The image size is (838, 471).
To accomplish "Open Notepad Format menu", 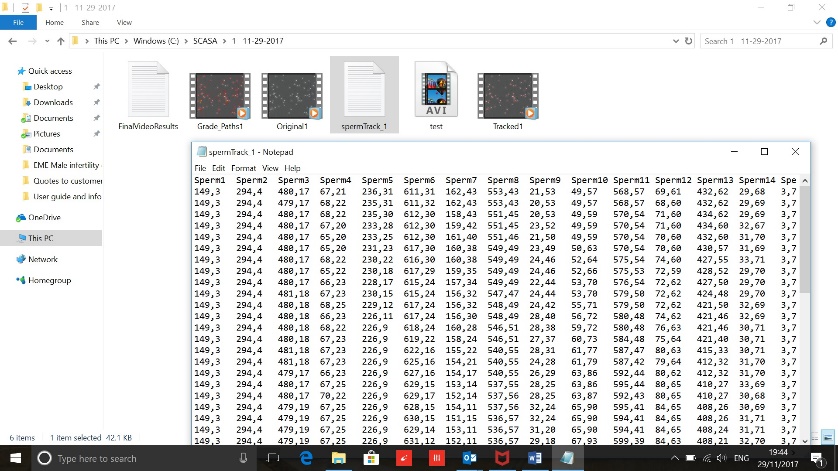I will pyautogui.click(x=243, y=168).
